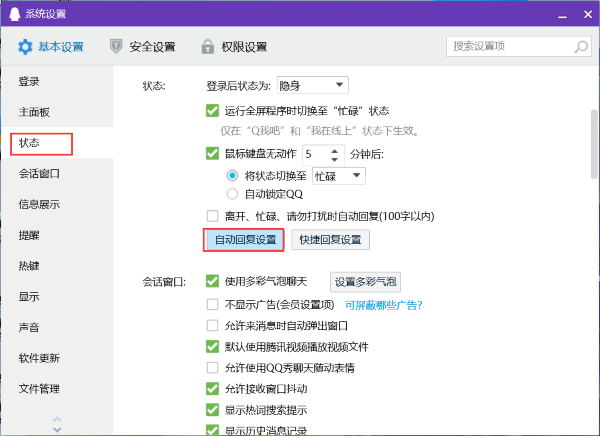The height and width of the screenshot is (436, 600).
Task: Open the 将状态切换至 忙碌 dropdown
Action: click(x=357, y=176)
